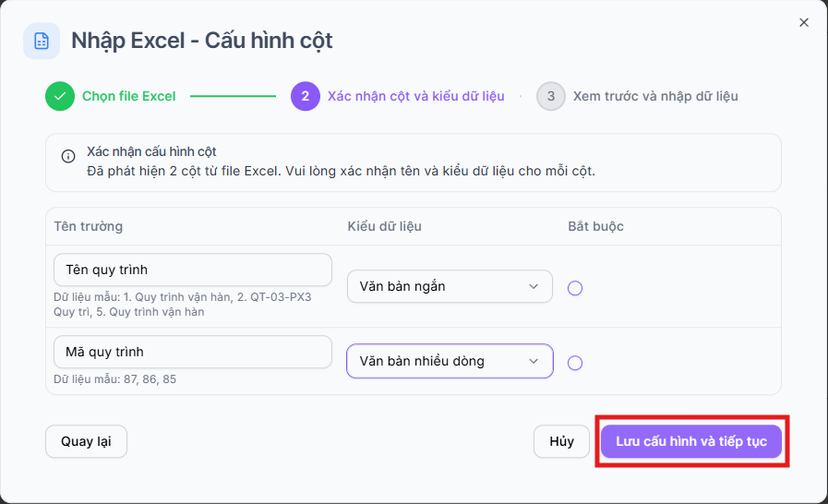Open the Văn bản ngắn data type dropdown

pos(450,286)
